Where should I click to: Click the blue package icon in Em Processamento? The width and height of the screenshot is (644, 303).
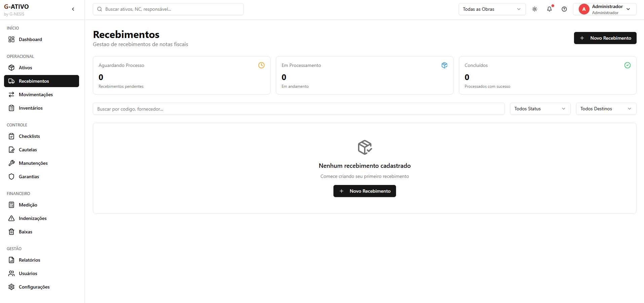coord(444,65)
